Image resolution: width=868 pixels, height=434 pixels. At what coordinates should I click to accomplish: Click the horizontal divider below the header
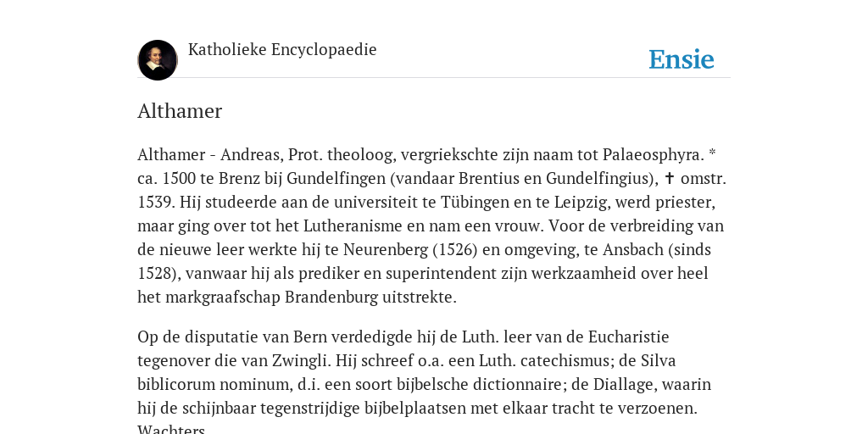pyautogui.click(x=434, y=78)
